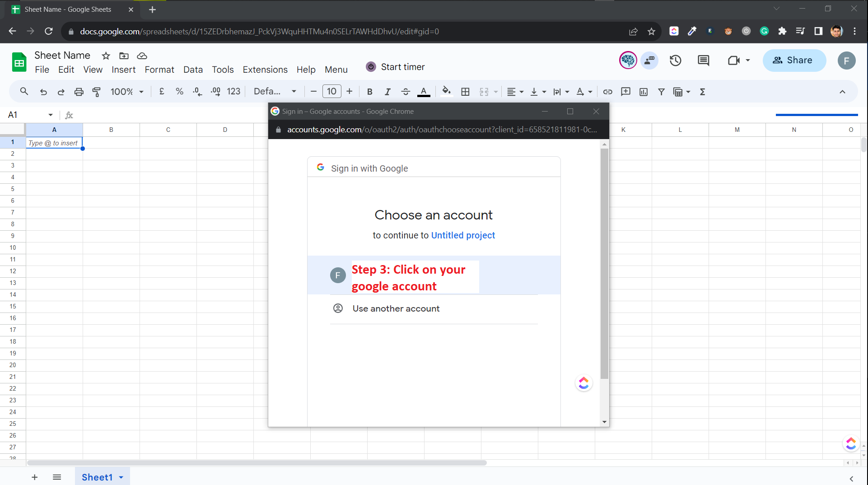The height and width of the screenshot is (485, 868).
Task: Click the insert comment icon
Action: (625, 92)
